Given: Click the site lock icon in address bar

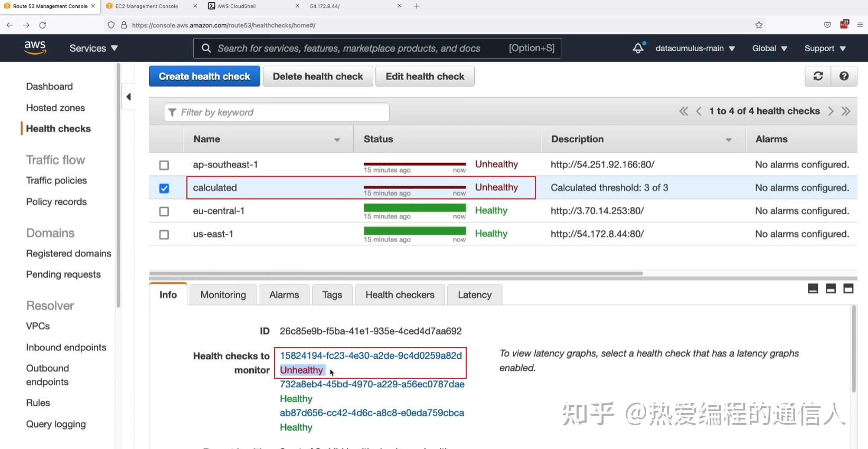Looking at the screenshot, I should point(124,25).
